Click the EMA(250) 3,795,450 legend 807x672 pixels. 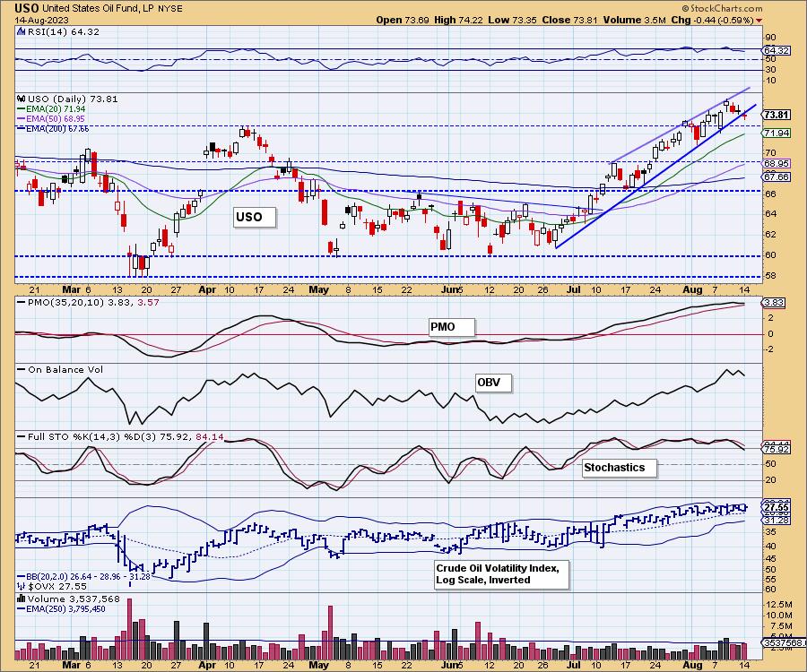(62, 608)
